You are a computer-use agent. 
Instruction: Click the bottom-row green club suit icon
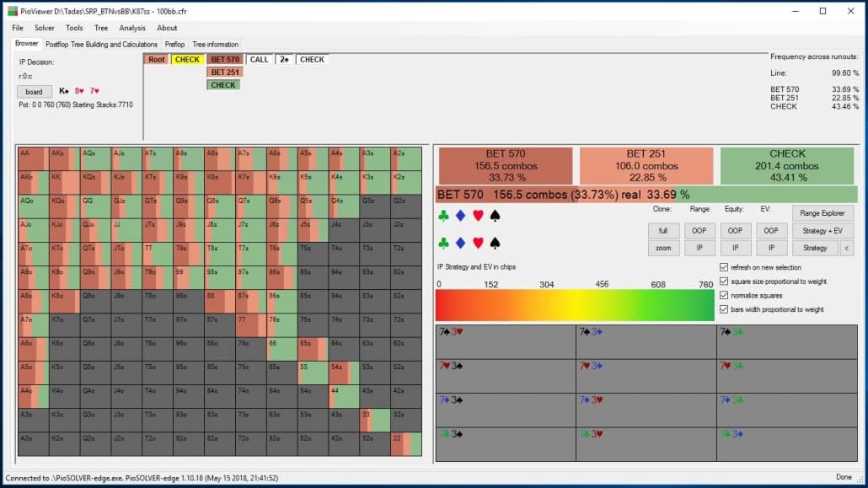pos(443,243)
